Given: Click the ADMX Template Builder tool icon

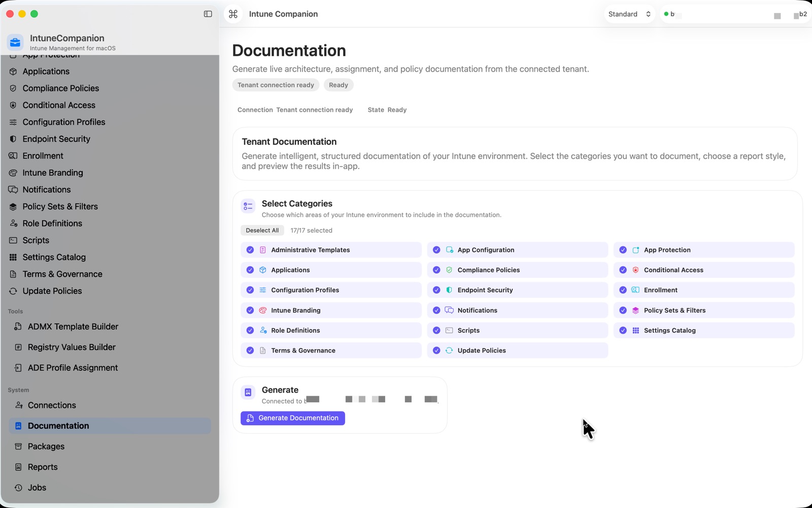Looking at the screenshot, I should (x=17, y=327).
